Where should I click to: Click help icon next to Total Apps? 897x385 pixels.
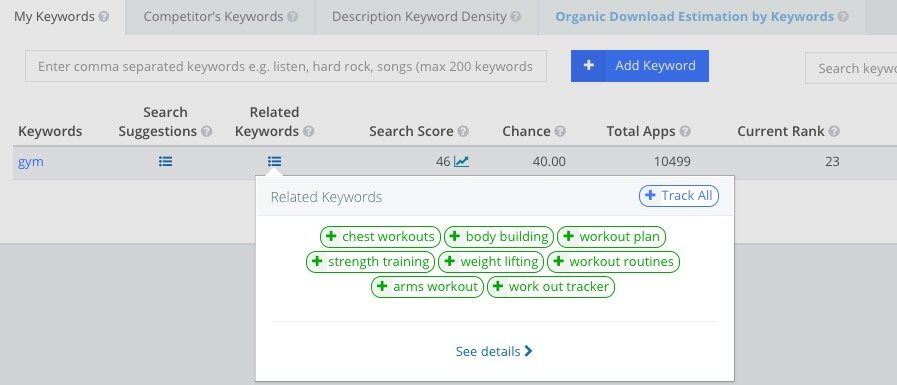[x=685, y=132]
